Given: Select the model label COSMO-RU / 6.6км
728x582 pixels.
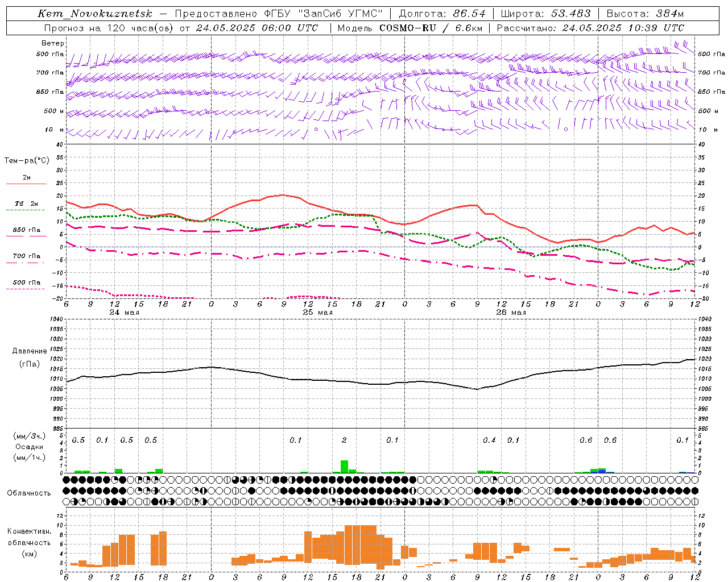Looking at the screenshot, I should coord(431,28).
